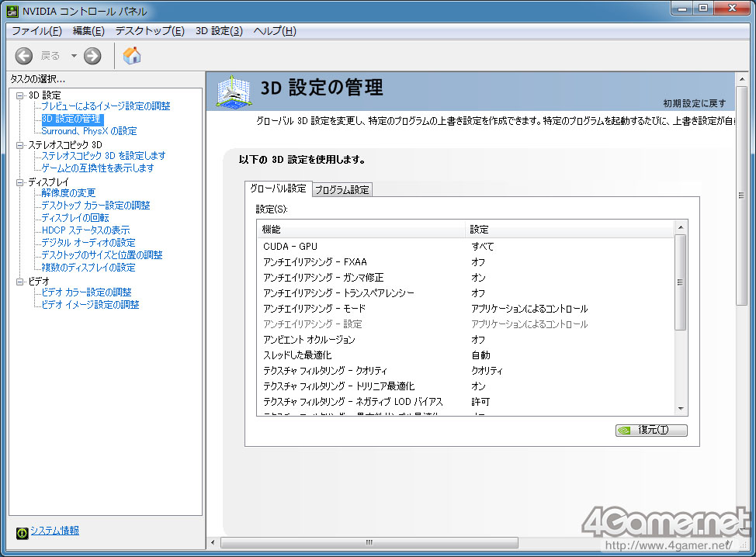Click the 設定 column header
The height and width of the screenshot is (557, 756).
coord(570,230)
